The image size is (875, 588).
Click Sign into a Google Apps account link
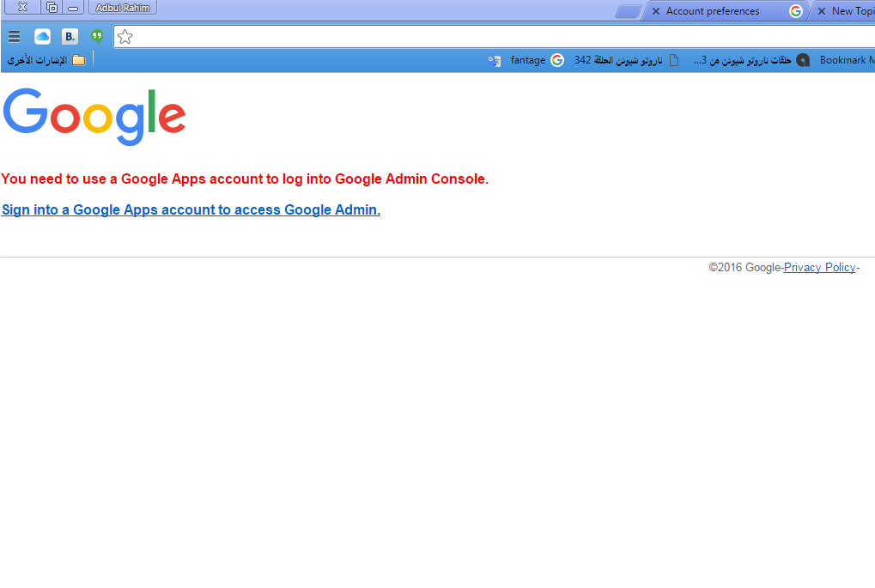click(191, 209)
